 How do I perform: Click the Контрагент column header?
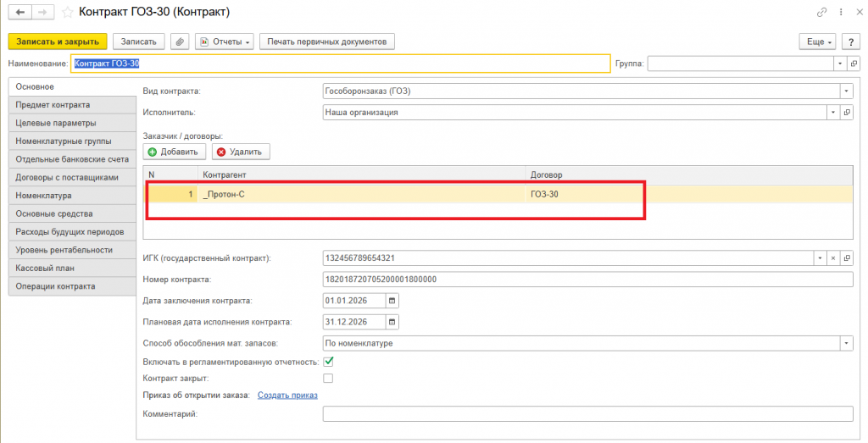tap(361, 174)
